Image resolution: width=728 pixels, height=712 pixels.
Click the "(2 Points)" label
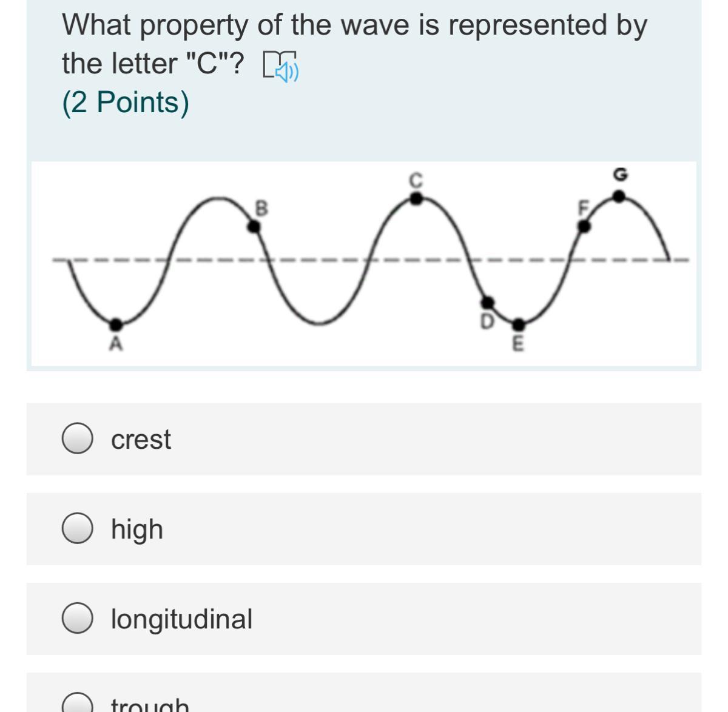pyautogui.click(x=126, y=102)
